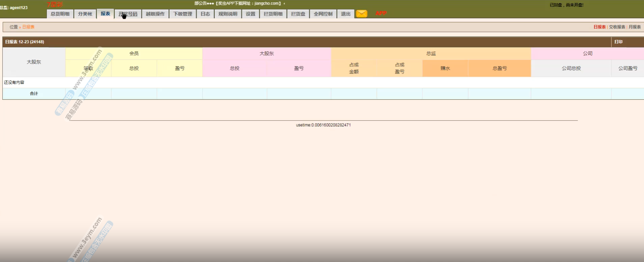Open the 设置 tab
The height and width of the screenshot is (262, 644).
pos(251,14)
